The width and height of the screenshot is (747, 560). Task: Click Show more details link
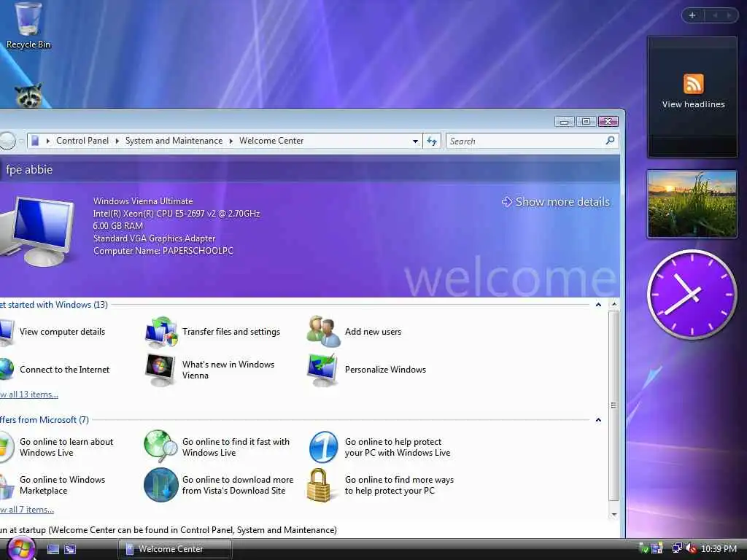tap(555, 202)
